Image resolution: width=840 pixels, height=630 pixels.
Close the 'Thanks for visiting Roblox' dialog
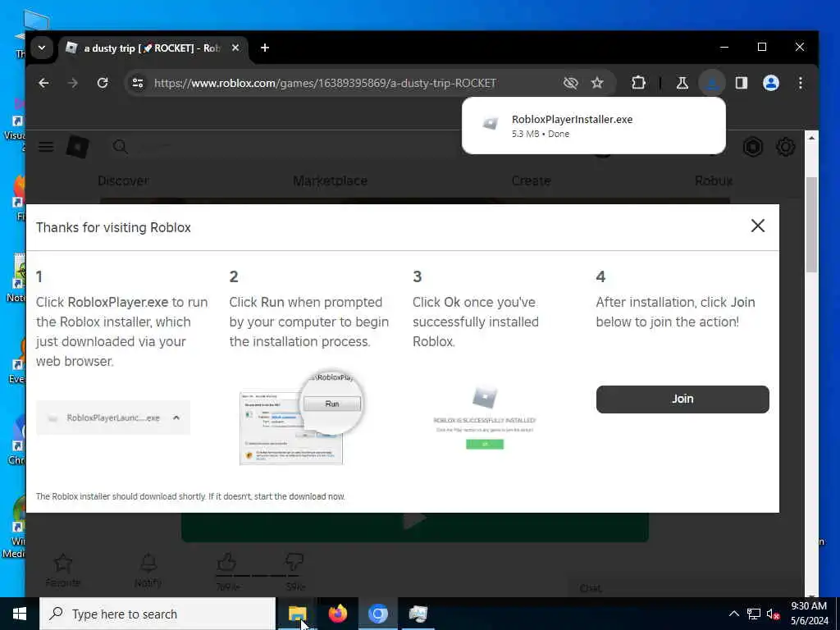757,226
